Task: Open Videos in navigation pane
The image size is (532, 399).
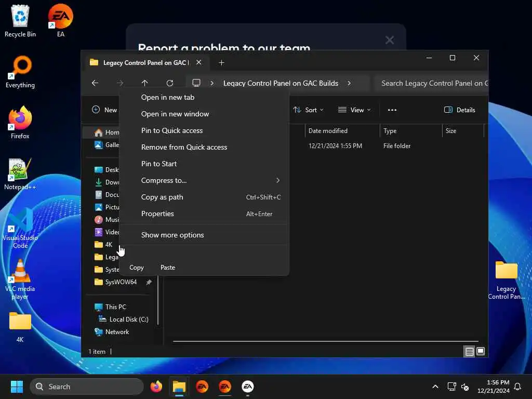Action: click(107, 232)
